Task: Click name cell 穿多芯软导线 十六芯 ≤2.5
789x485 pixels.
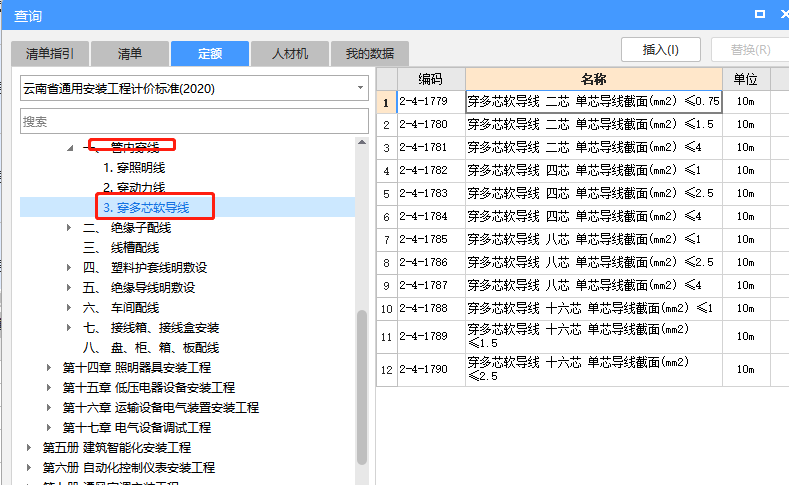Action: point(594,370)
